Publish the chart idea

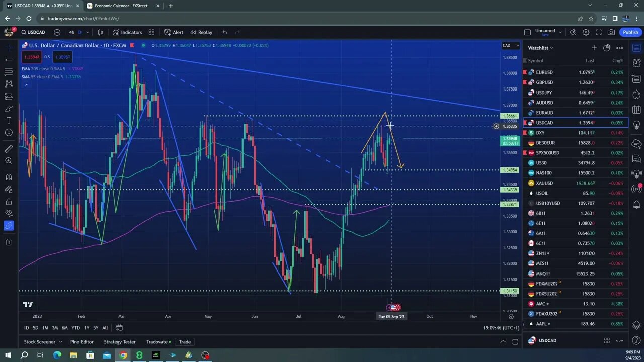[630, 32]
